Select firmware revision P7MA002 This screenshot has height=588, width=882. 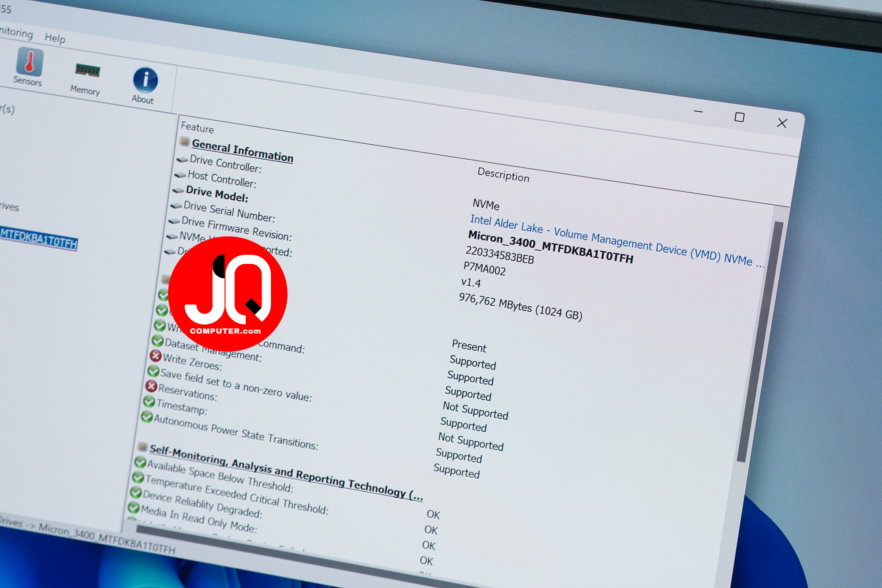point(484,268)
